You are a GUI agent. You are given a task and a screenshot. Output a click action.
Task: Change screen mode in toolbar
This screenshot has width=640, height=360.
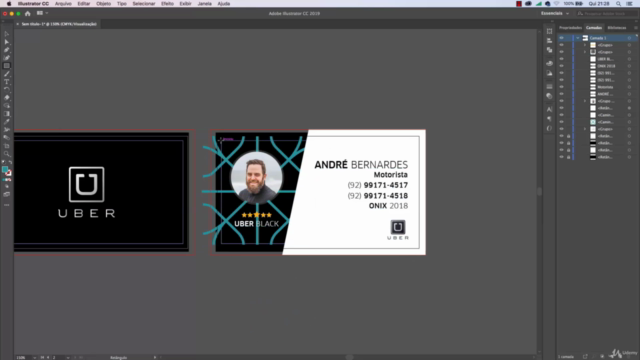7,195
